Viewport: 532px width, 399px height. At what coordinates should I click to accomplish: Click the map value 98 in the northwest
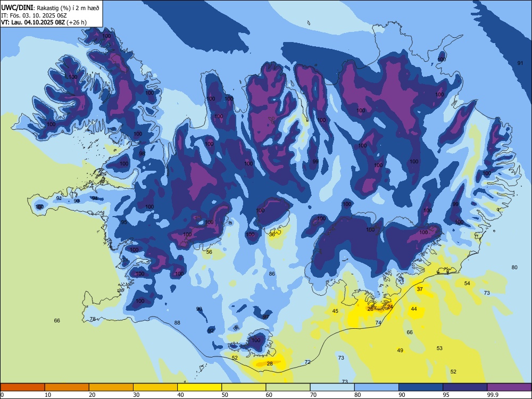pyautogui.click(x=142, y=154)
